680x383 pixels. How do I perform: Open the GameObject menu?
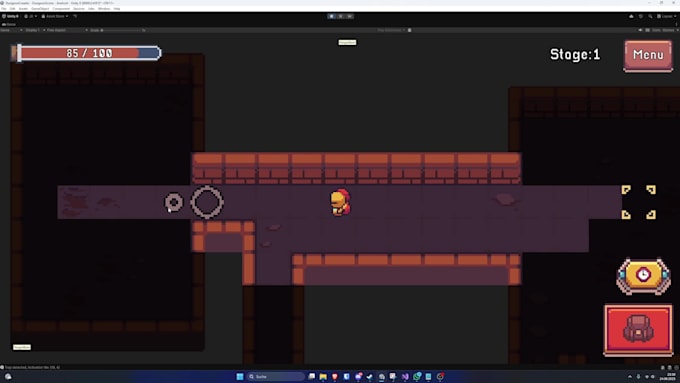pyautogui.click(x=40, y=9)
